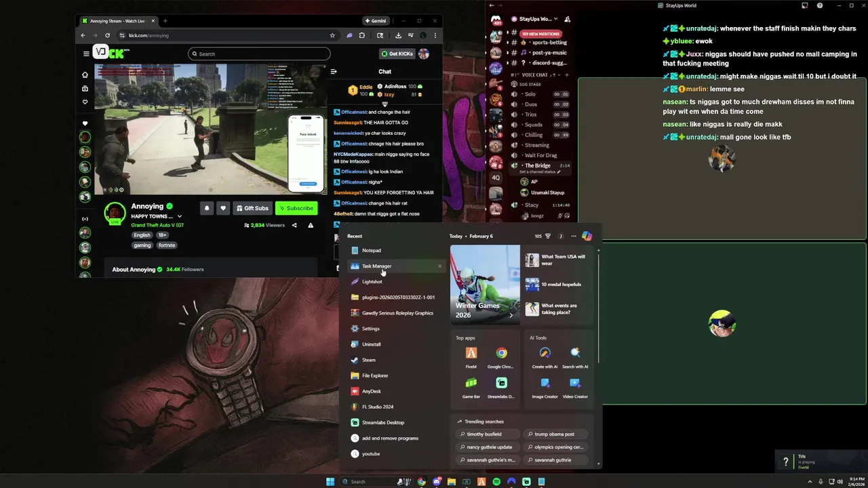The height and width of the screenshot is (488, 868).
Task: Join the Chilling voice channel
Action: 541,135
